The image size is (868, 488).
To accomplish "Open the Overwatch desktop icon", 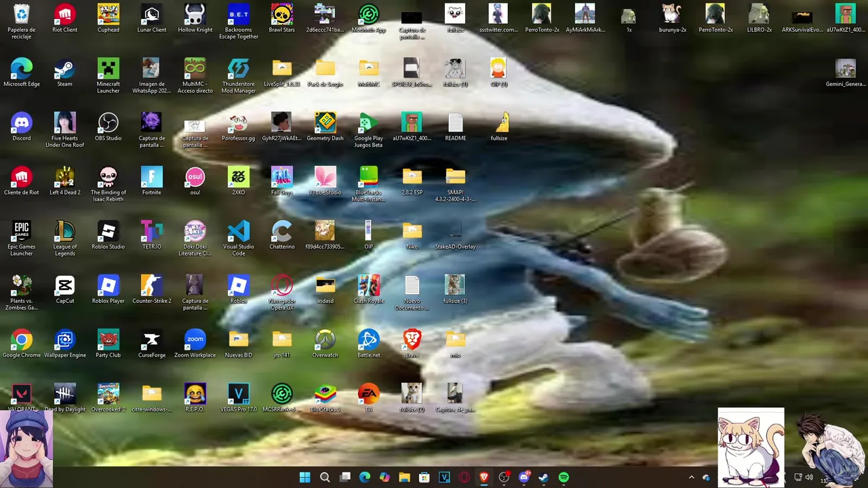I will [325, 344].
